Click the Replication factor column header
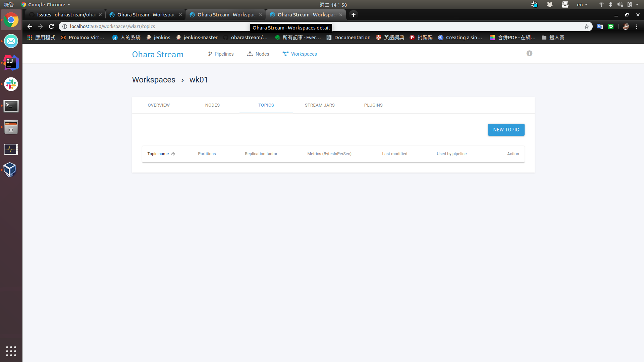Image resolution: width=644 pixels, height=362 pixels. (261, 154)
